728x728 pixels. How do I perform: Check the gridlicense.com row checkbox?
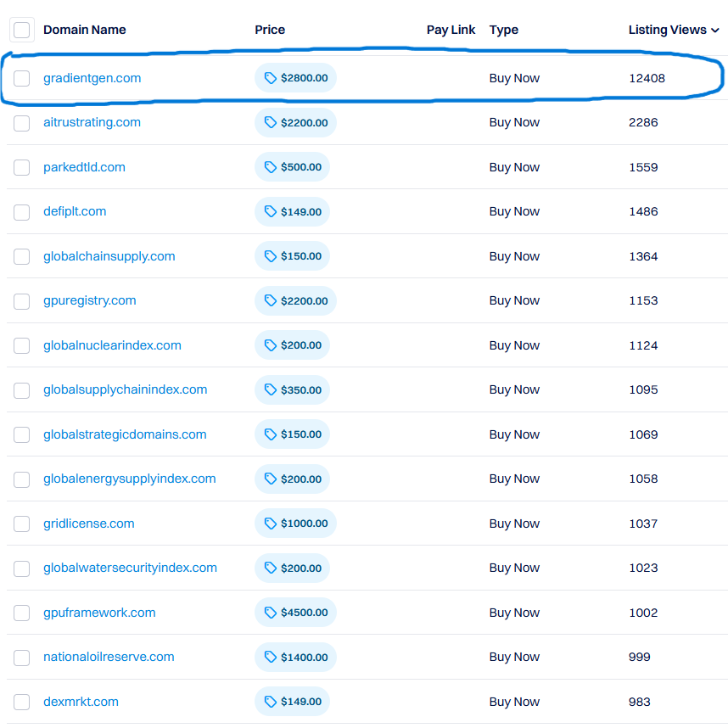(22, 524)
